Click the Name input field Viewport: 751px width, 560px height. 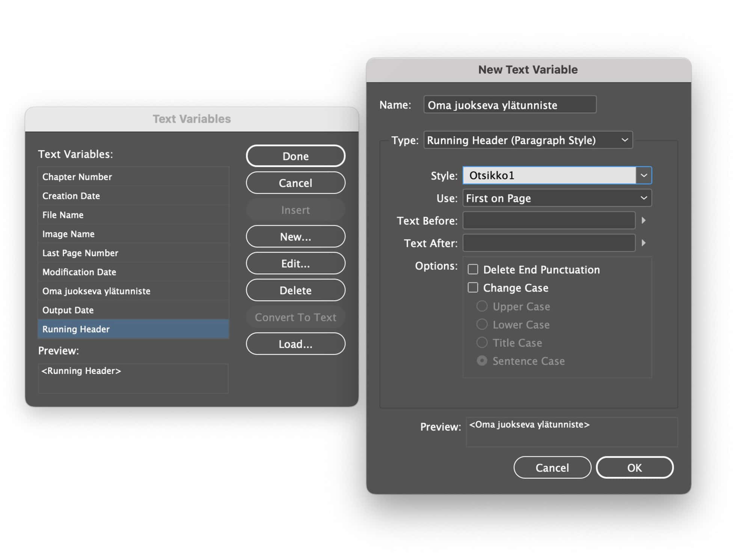[x=510, y=105]
